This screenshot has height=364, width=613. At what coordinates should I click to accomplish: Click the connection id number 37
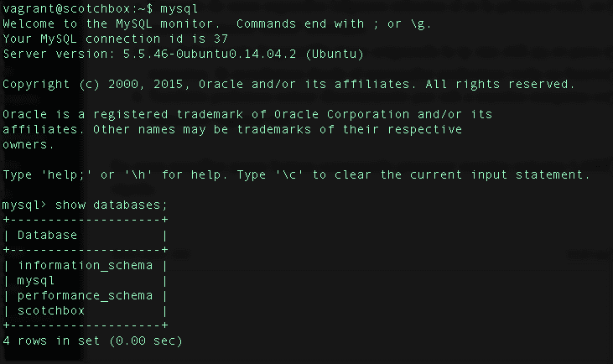click(221, 39)
